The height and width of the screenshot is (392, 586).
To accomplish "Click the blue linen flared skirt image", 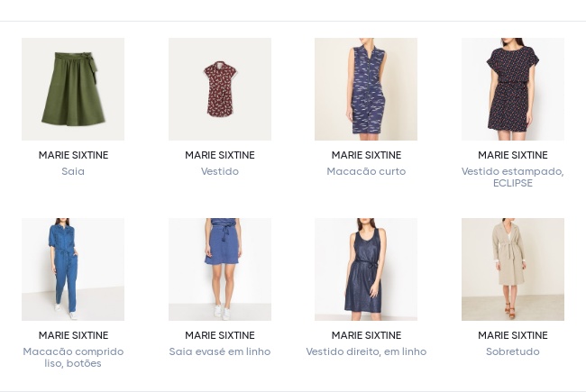I will click(220, 269).
